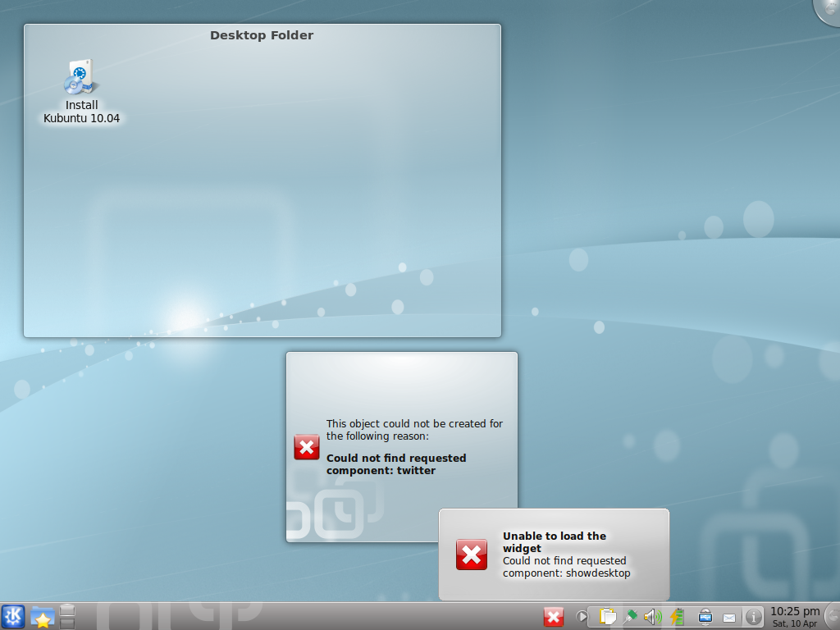Open the notifications info tray icon
840x630 pixels.
754,617
